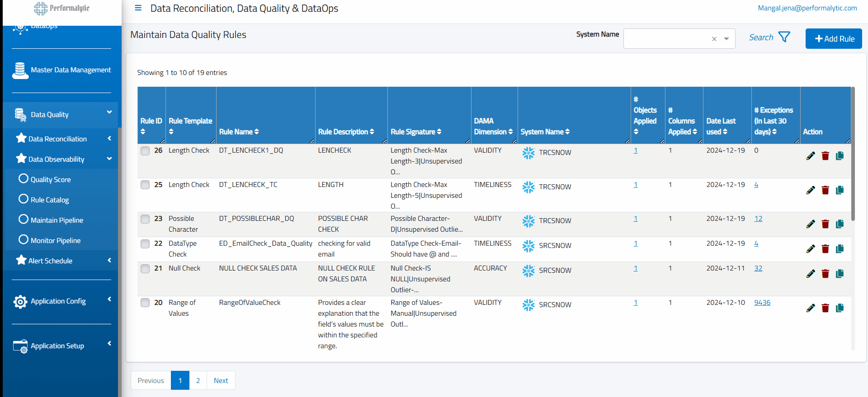Click pencil edit icon for rule 21
This screenshot has height=397, width=868.
(x=811, y=274)
